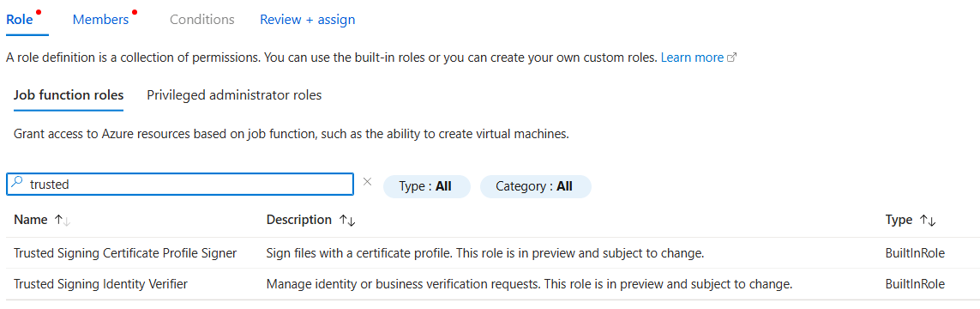Click 'Grant access to Azure resources' text
Viewport: 980px width, 309px height.
292,135
